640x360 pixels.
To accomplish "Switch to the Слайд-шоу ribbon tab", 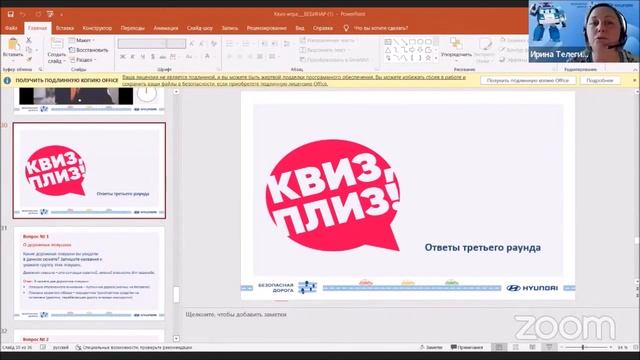I will 200,28.
